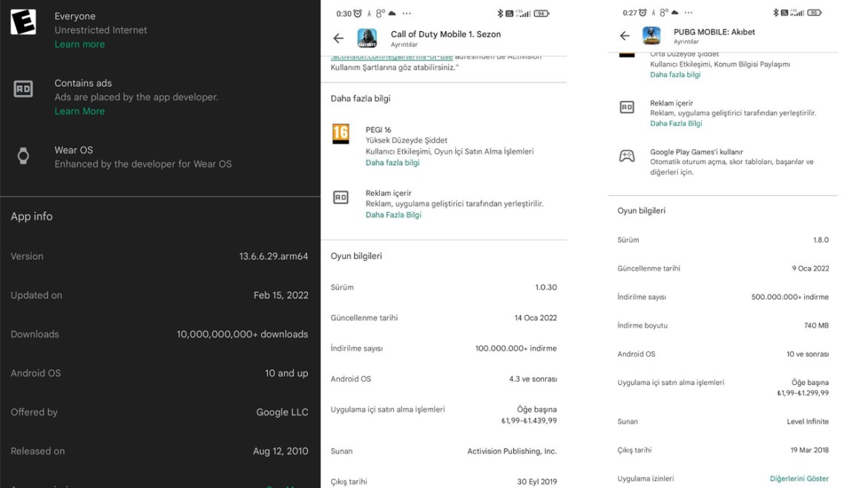Tap the battery indicator in Call of Duty status bar
This screenshot has height=488, width=868.
542,13
